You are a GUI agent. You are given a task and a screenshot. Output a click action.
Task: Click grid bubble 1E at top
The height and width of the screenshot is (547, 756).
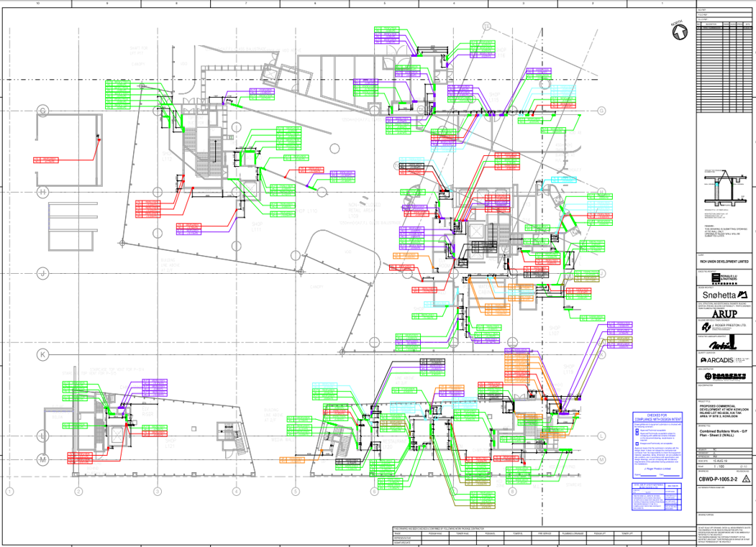[486, 27]
